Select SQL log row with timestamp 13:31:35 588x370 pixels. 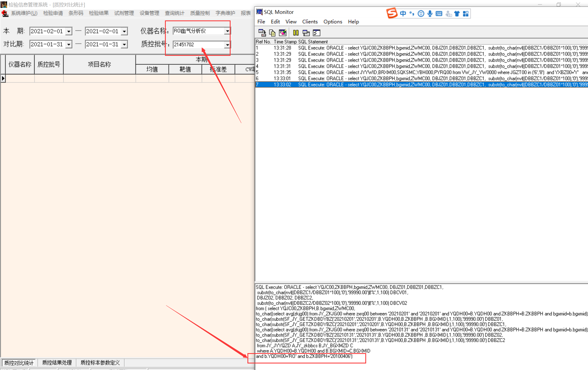pyautogui.click(x=282, y=72)
